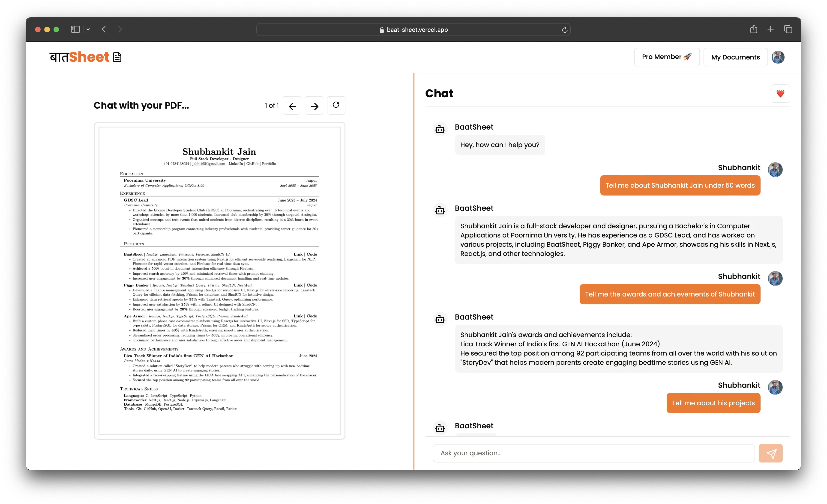Go to next PDF page arrow

(314, 106)
